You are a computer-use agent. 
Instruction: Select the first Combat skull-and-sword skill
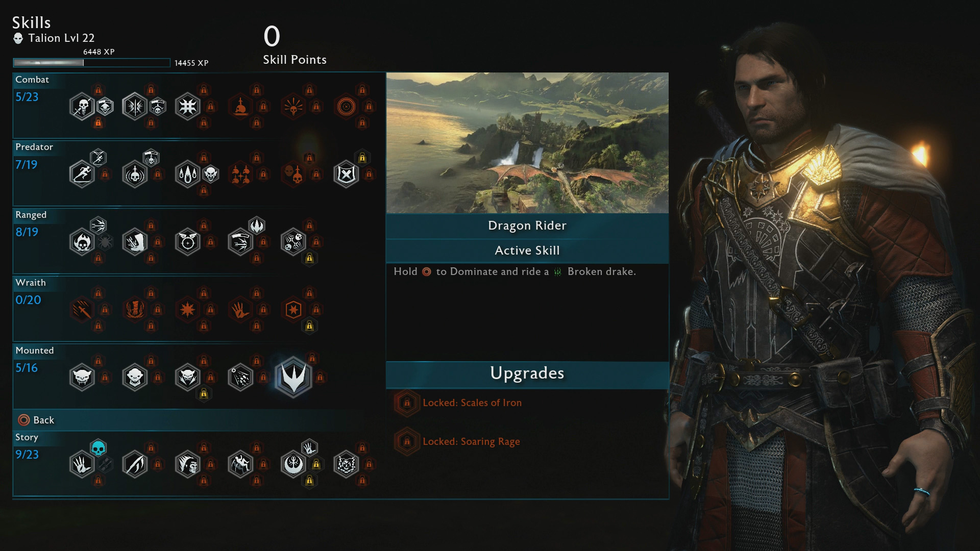[x=82, y=107]
